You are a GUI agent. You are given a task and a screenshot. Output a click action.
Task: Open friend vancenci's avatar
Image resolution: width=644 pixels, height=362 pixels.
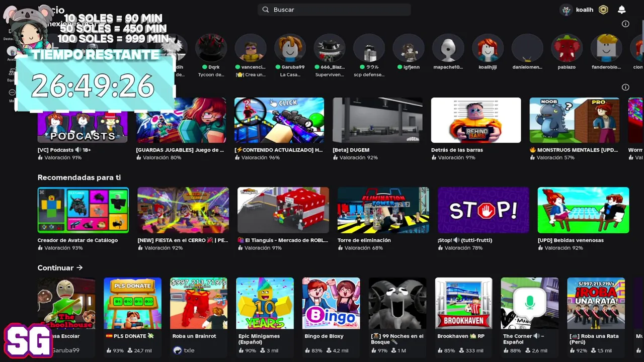[x=251, y=48]
